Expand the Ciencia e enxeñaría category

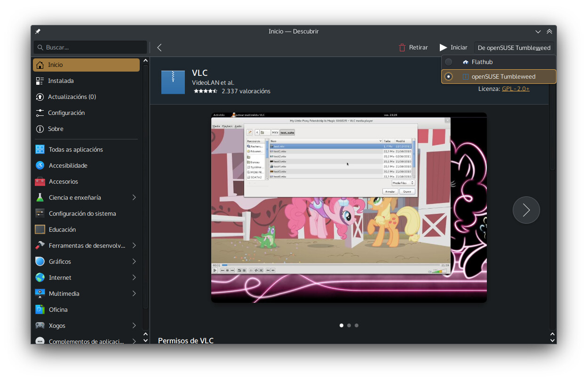[x=134, y=197]
